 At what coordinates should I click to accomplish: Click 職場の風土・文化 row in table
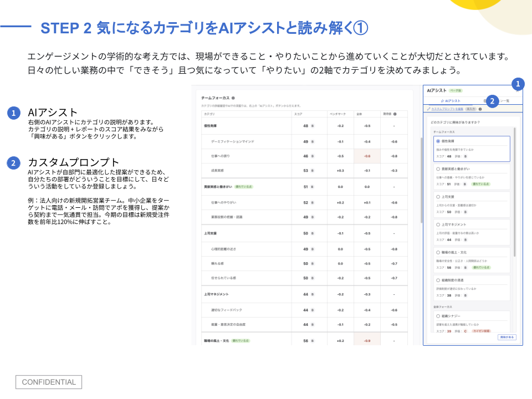[x=304, y=340]
